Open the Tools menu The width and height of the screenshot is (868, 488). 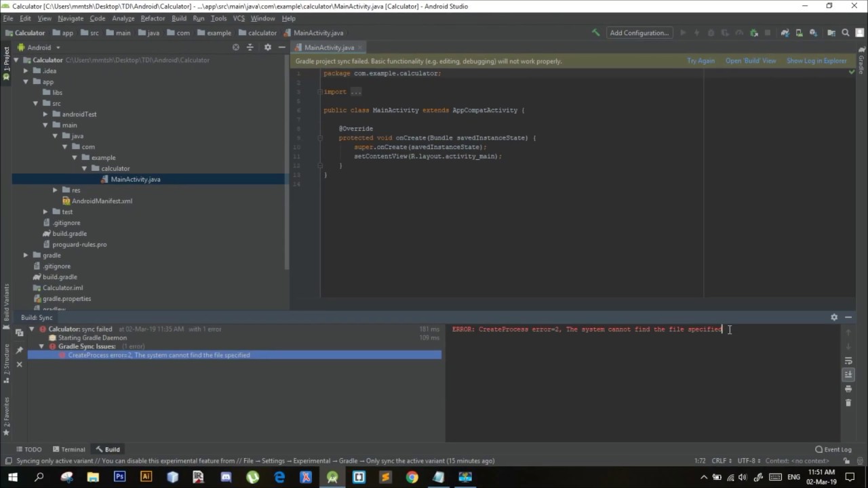pos(218,18)
